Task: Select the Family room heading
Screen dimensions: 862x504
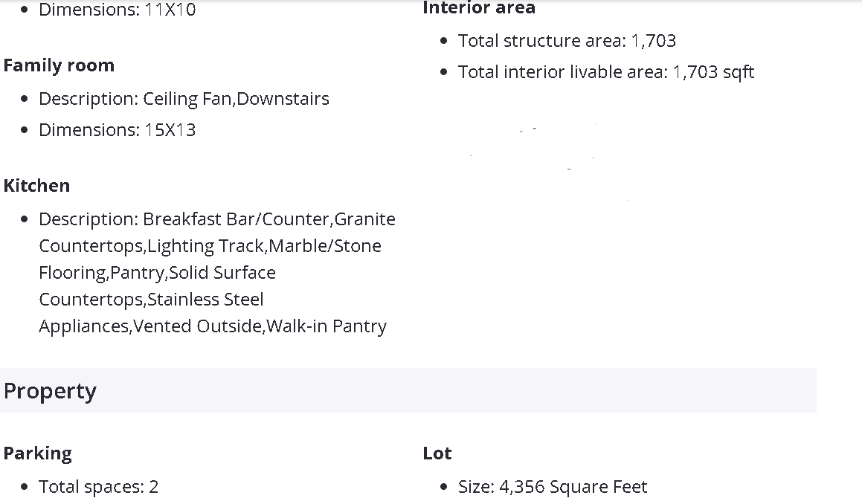Action: (x=59, y=65)
